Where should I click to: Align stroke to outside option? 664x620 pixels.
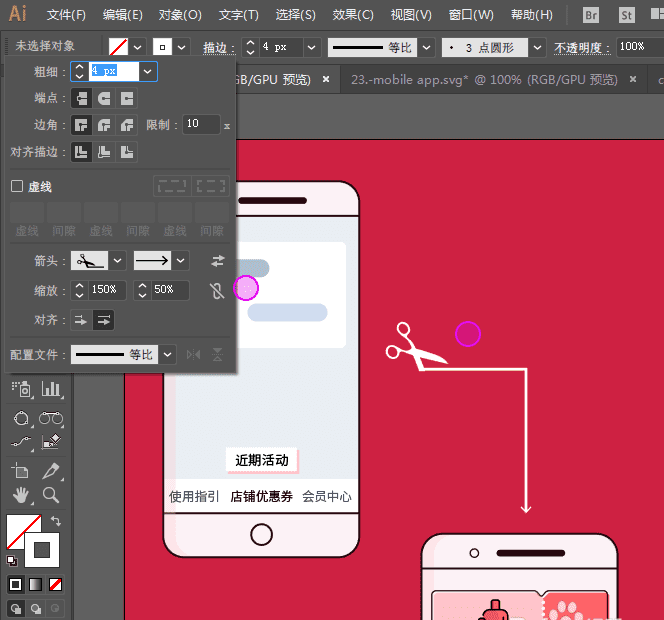click(126, 152)
